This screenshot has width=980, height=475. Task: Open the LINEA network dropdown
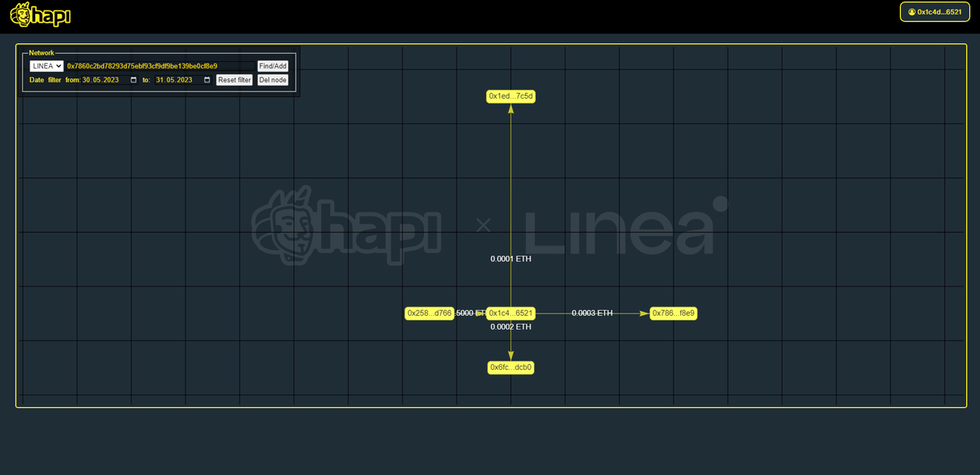(x=47, y=66)
